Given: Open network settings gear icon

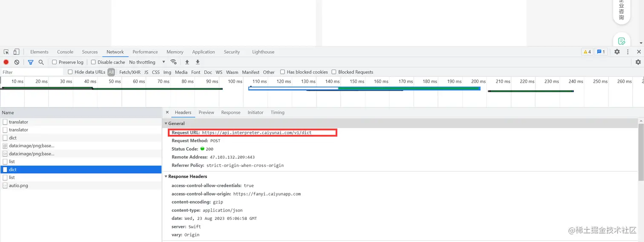Looking at the screenshot, I should [x=638, y=62].
